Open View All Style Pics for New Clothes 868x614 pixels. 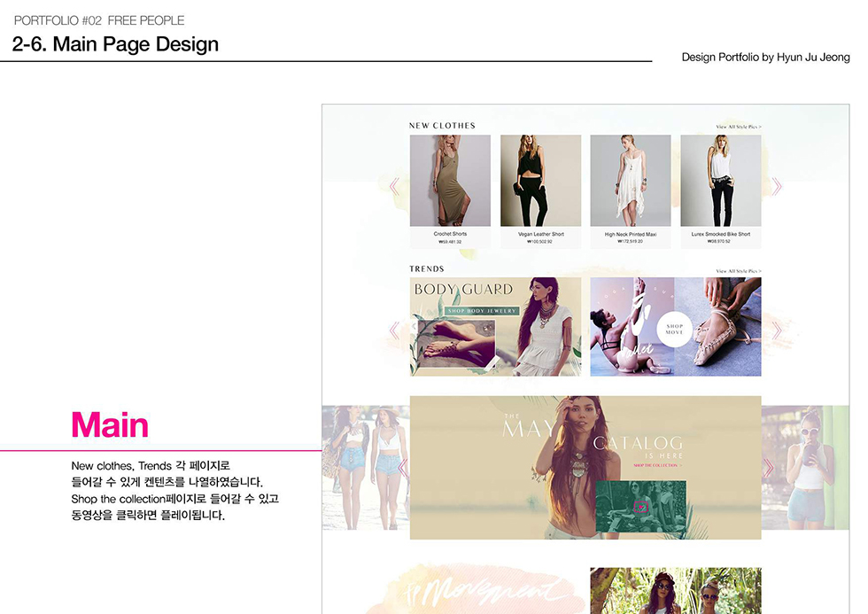(x=739, y=125)
